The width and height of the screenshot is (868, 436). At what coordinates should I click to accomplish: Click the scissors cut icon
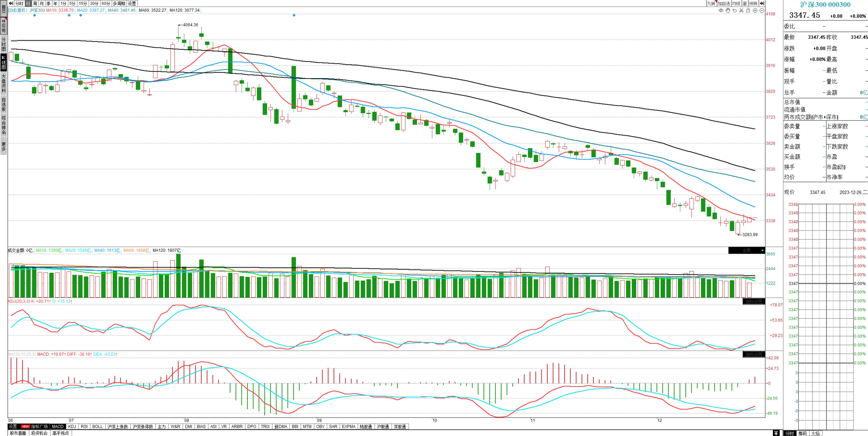tap(741, 10)
